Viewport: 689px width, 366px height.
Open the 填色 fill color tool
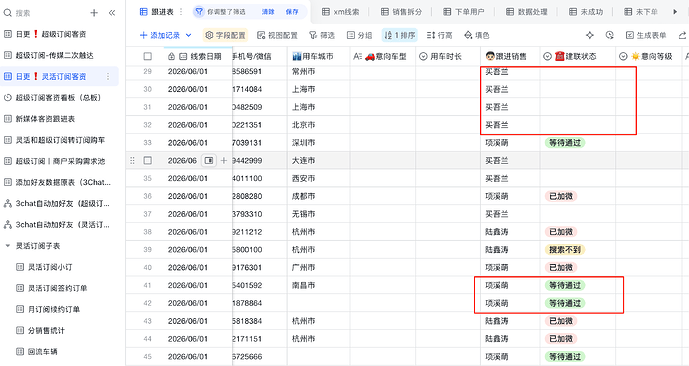[x=477, y=35]
